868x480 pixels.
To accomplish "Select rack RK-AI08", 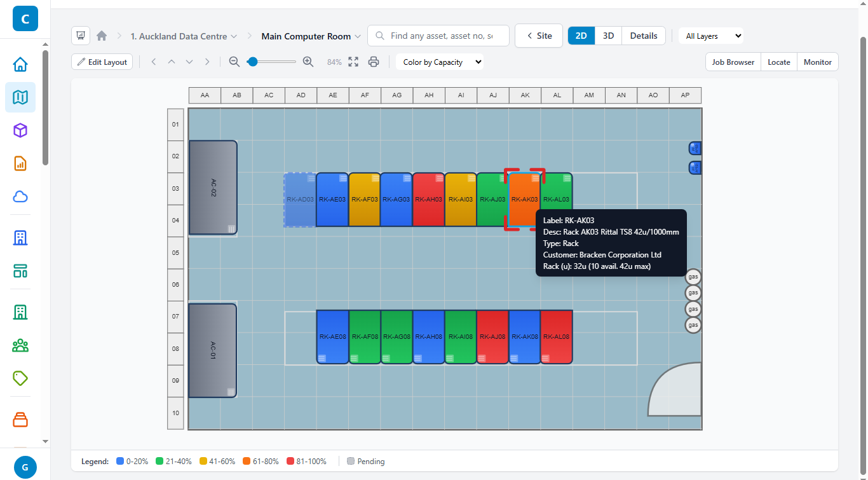I will coord(461,337).
